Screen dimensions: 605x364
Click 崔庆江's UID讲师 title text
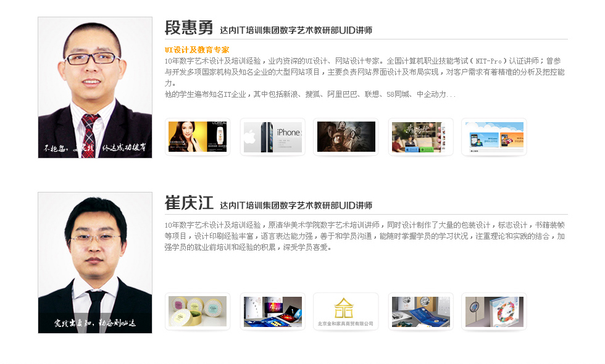[x=296, y=205]
